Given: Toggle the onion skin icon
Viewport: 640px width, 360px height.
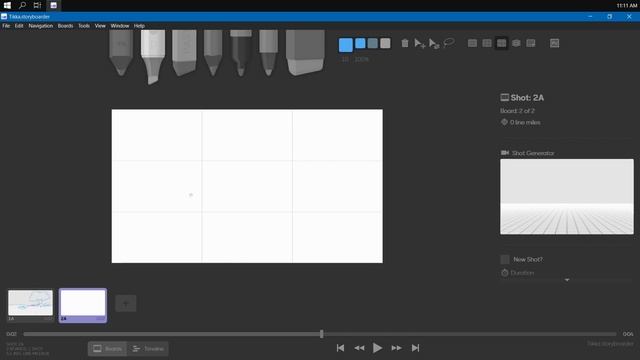Looking at the screenshot, I should [x=531, y=43].
